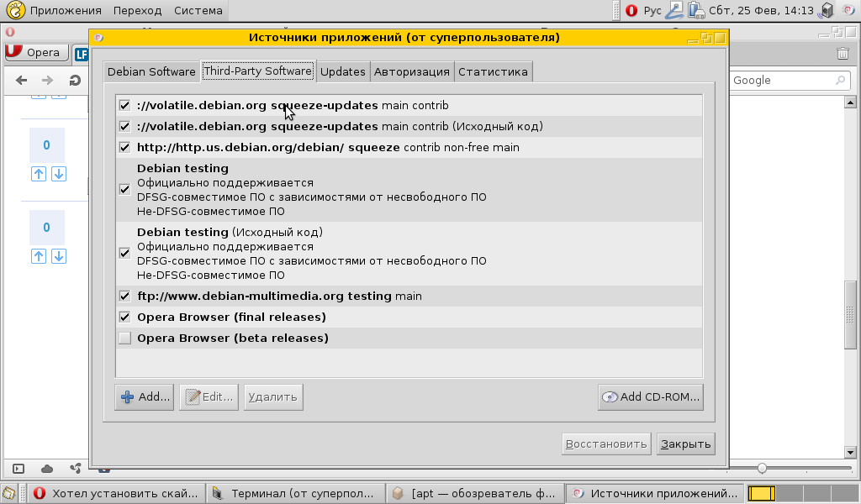Image resolution: width=861 pixels, height=504 pixels.
Task: Click the Opera Link cloud icon
Action: (47, 469)
